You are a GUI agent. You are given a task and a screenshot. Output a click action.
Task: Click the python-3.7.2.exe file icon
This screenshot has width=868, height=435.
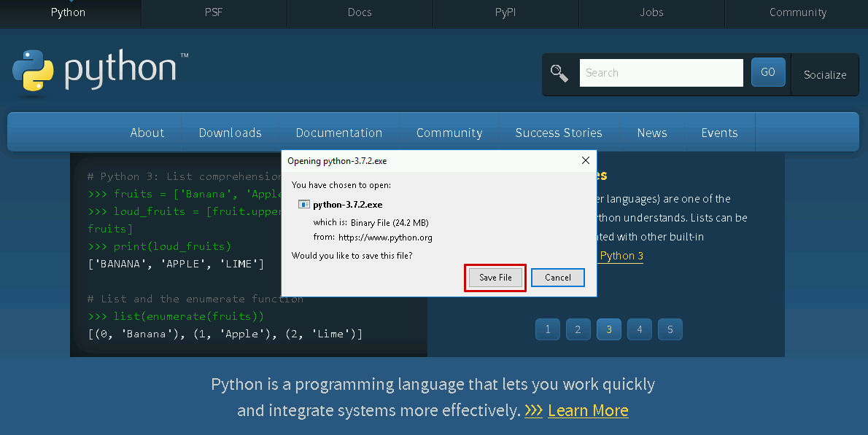tap(304, 205)
